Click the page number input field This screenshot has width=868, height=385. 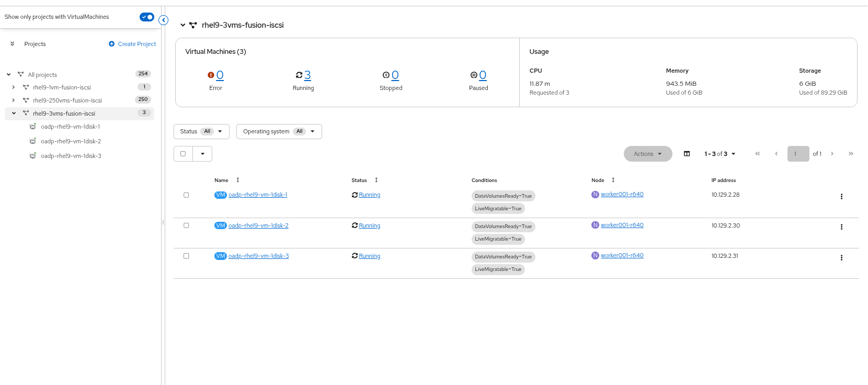click(797, 154)
